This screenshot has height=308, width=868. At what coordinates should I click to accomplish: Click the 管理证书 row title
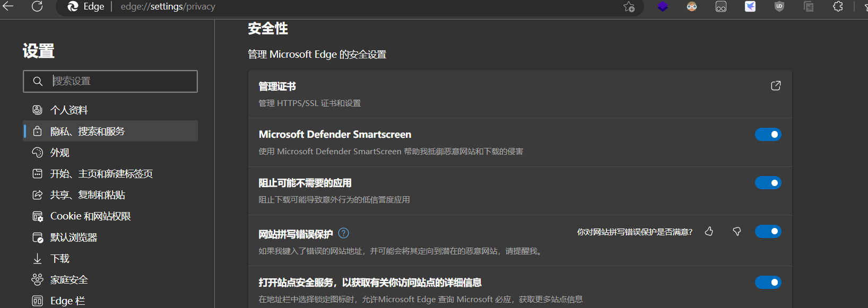point(277,86)
